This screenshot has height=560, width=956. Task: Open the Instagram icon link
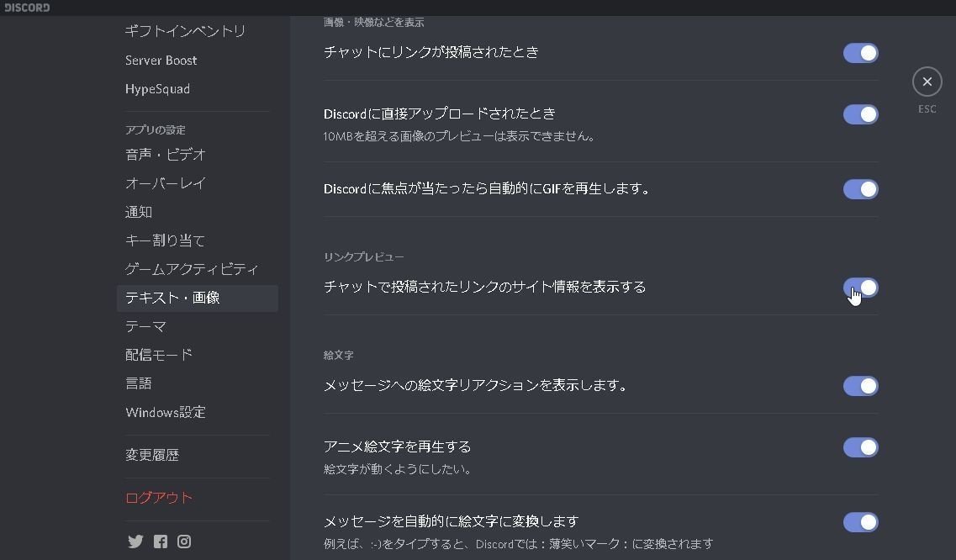click(184, 542)
